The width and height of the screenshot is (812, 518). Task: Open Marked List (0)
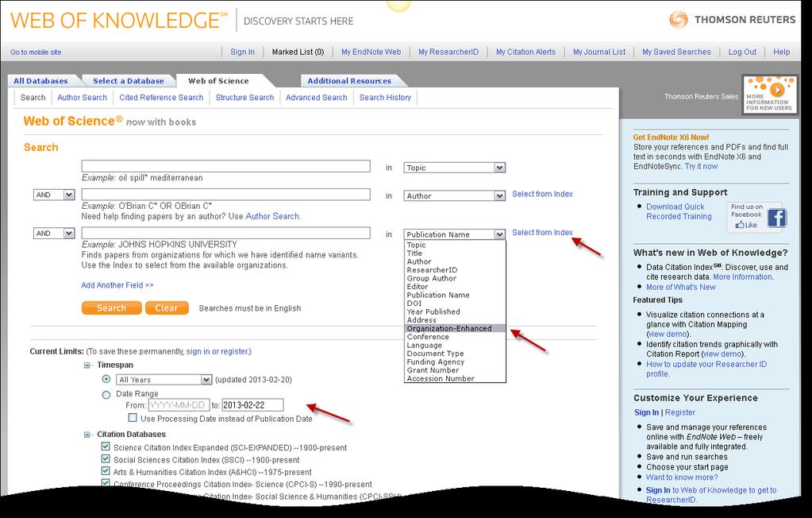(x=298, y=52)
